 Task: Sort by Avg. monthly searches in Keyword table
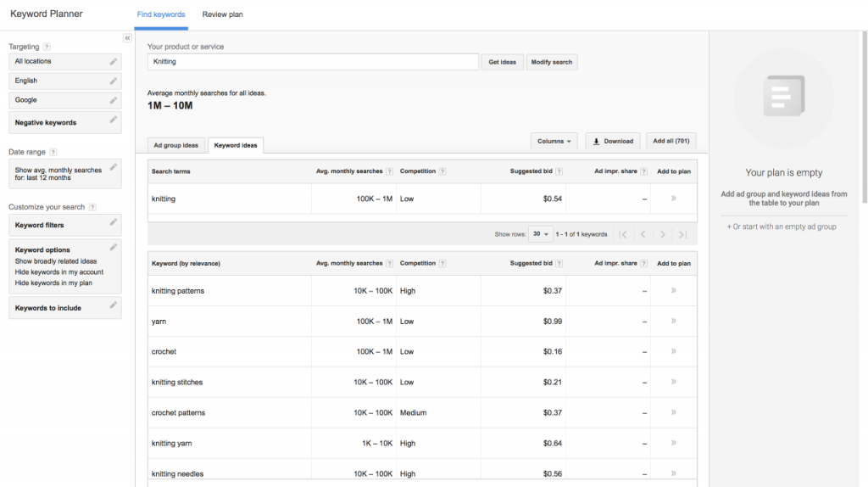[x=349, y=264]
